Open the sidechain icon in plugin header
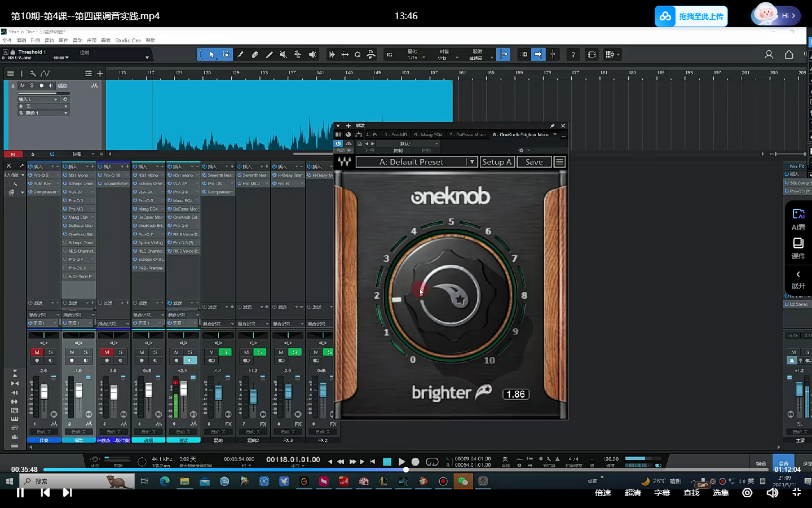The height and width of the screenshot is (508, 812). (348, 143)
